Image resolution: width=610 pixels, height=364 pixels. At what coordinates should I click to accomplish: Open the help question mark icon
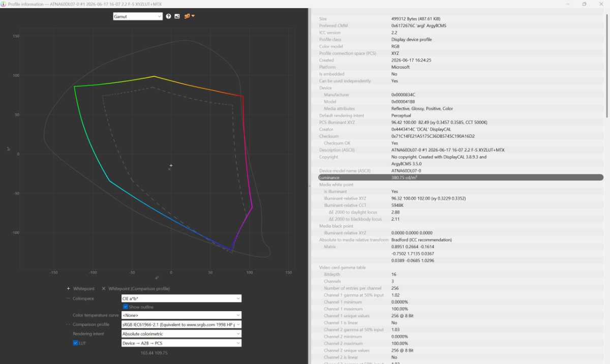click(168, 16)
